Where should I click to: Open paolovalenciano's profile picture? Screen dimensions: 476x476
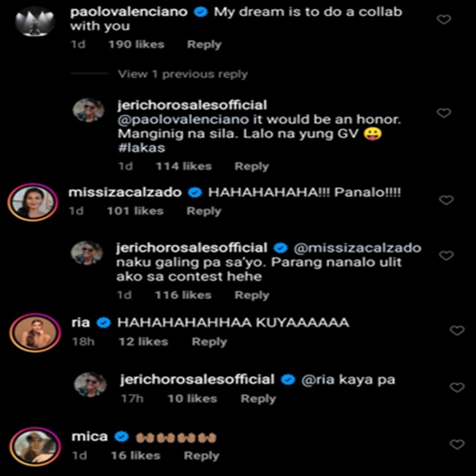click(x=34, y=22)
